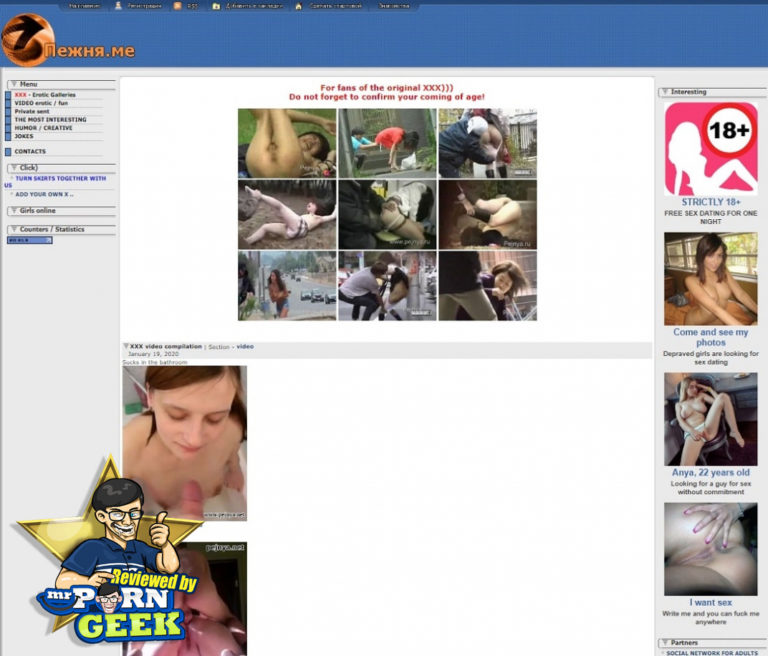
Task: Click the January 19, 2020 post date
Action: (153, 354)
